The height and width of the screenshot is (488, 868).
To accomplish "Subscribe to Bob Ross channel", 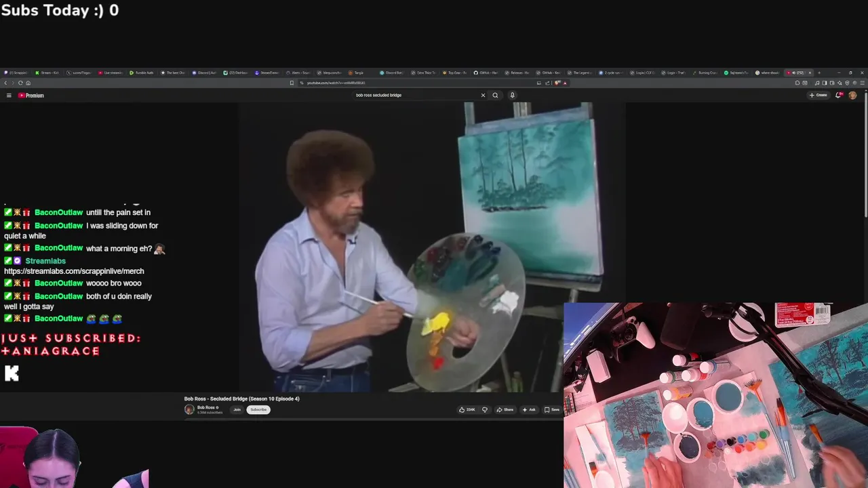I will tap(258, 409).
